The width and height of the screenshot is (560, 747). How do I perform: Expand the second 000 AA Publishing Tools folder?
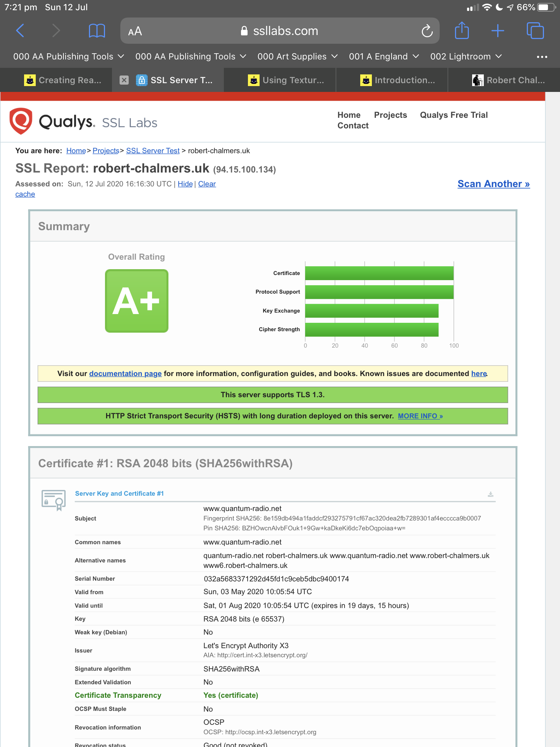[191, 57]
